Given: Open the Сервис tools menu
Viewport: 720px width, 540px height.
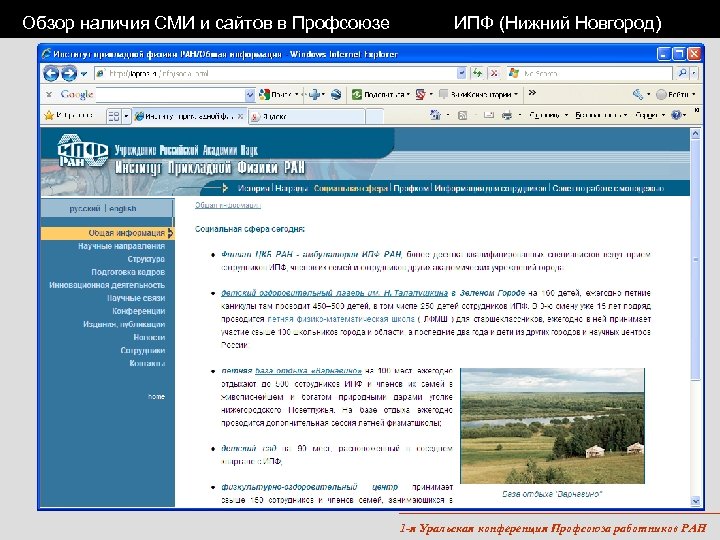Looking at the screenshot, I should coord(650,115).
